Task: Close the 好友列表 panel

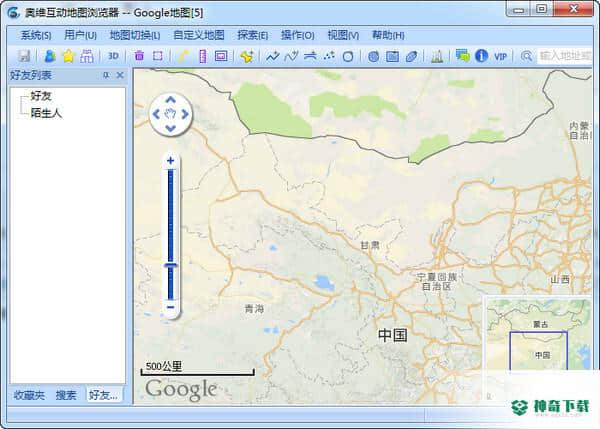Action: click(120, 75)
